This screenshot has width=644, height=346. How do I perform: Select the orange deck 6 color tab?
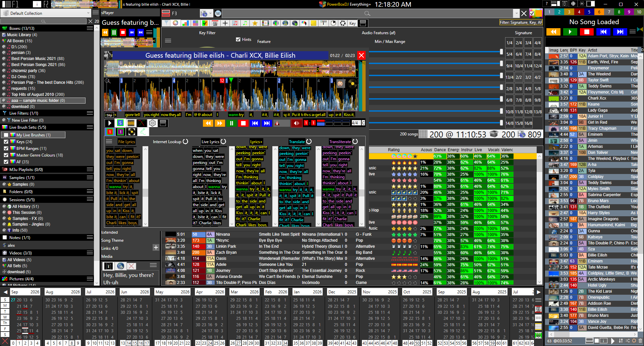pyautogui.click(x=599, y=12)
